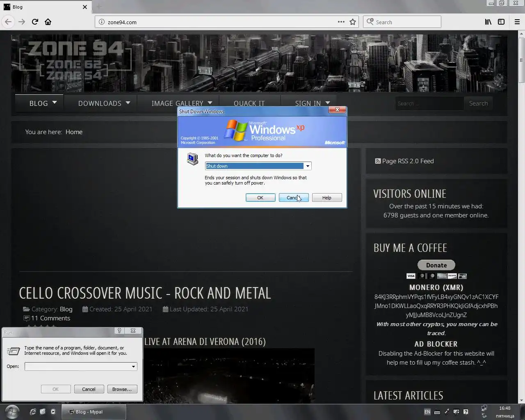Click the Monero XMR wallet address
Screen dimensions: 525x420
[436, 306]
